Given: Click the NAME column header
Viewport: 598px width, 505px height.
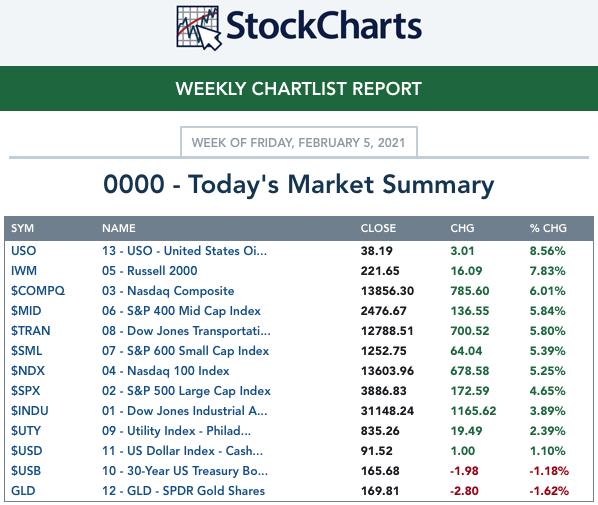Looking at the screenshot, I should point(119,228).
